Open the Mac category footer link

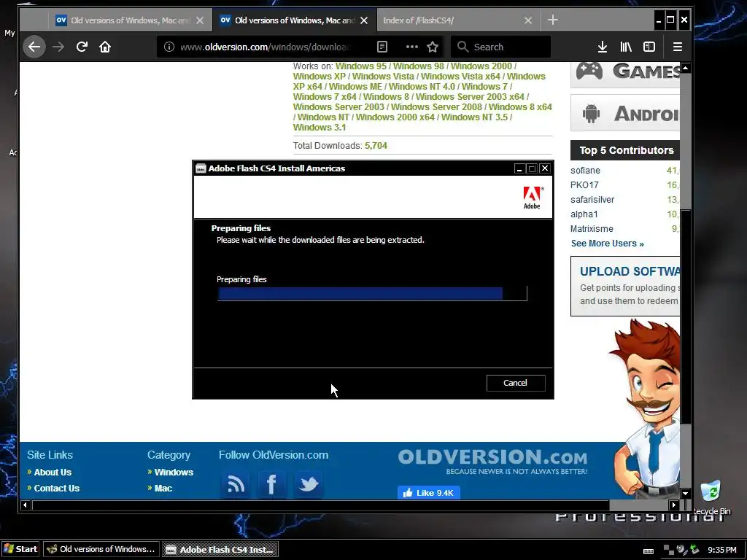pos(163,488)
